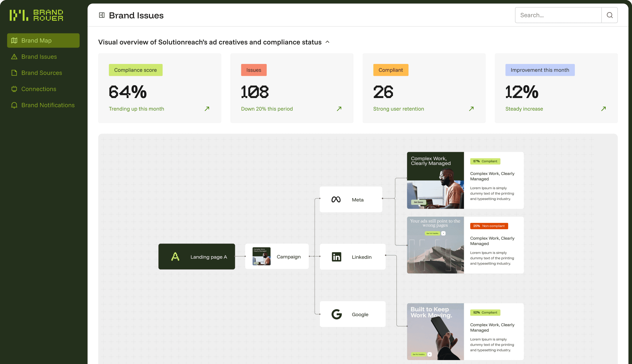Focus the Search input field

pos(558,15)
